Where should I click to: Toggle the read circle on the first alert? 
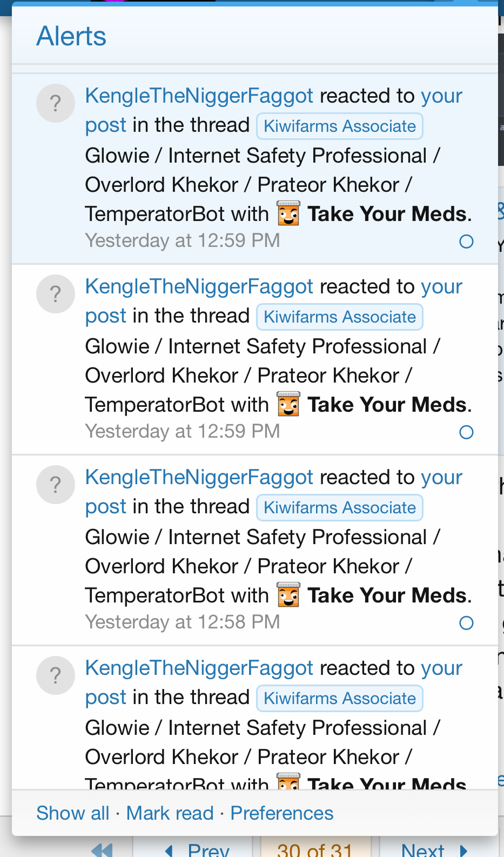tap(466, 242)
